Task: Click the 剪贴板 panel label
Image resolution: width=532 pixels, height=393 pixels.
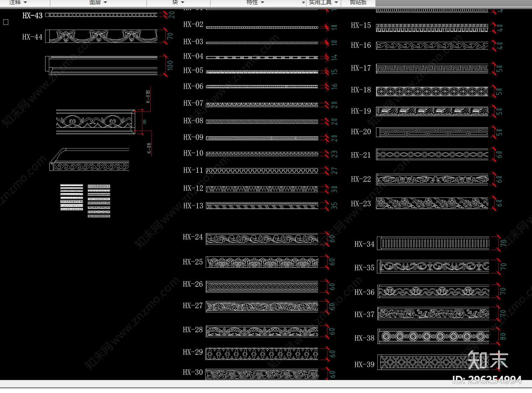Action: pyautogui.click(x=358, y=3)
